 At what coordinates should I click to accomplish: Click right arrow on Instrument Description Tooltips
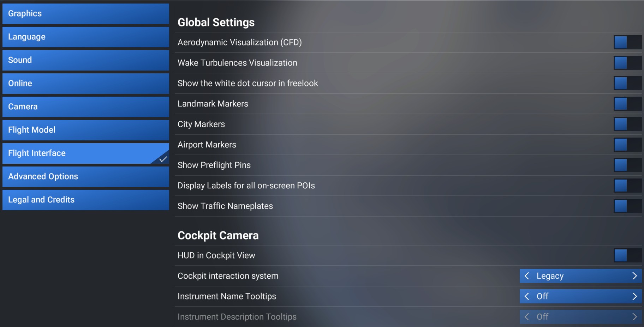click(x=634, y=317)
